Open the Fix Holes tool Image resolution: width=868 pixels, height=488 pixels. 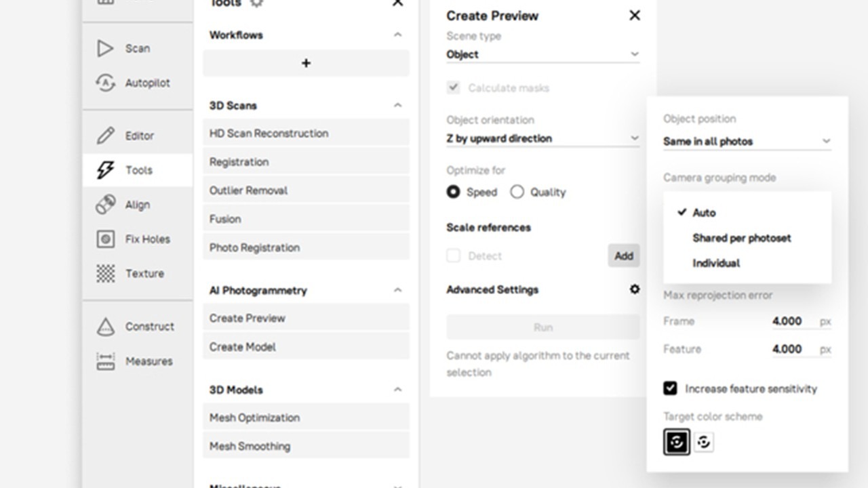[105, 239]
